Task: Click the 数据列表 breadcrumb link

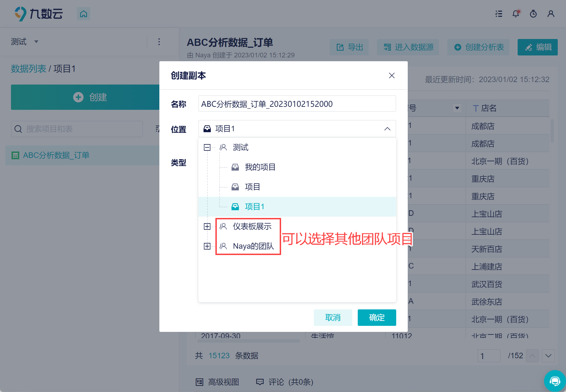Action: click(29, 69)
